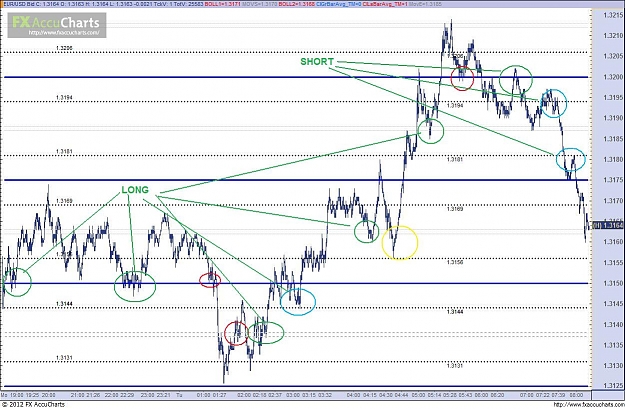Click the 23:21 time axis label
The height and width of the screenshot is (409, 625).
(x=163, y=395)
